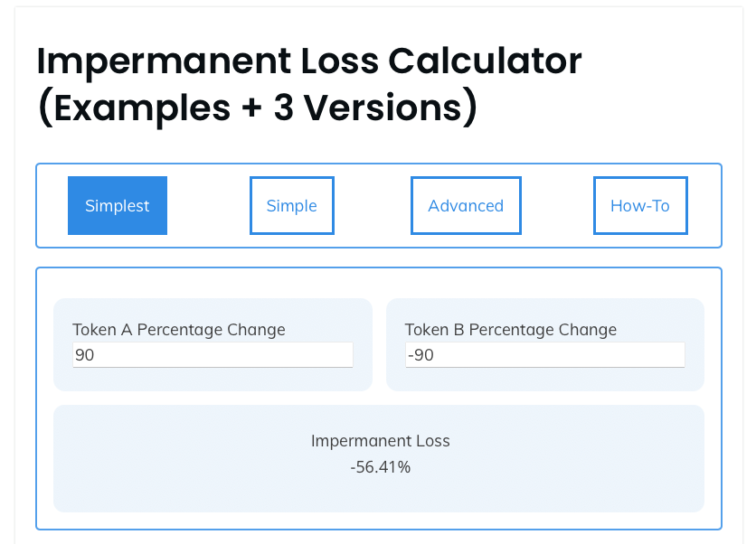Open the Simple calculator tab
Screen dimensions: 756x544
[291, 205]
